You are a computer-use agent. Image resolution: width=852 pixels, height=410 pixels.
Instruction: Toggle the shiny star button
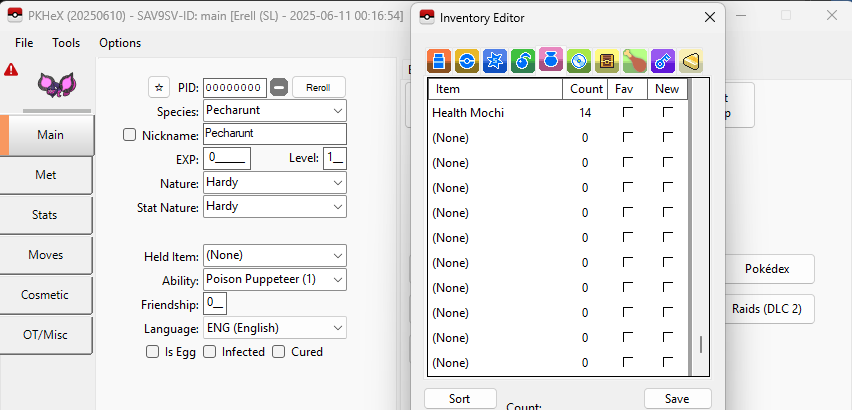[158, 87]
